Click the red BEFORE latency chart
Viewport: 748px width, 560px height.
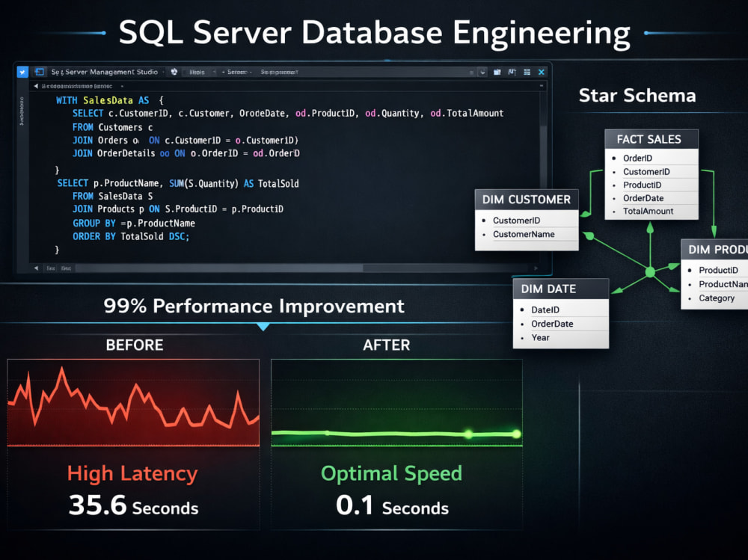(134, 403)
